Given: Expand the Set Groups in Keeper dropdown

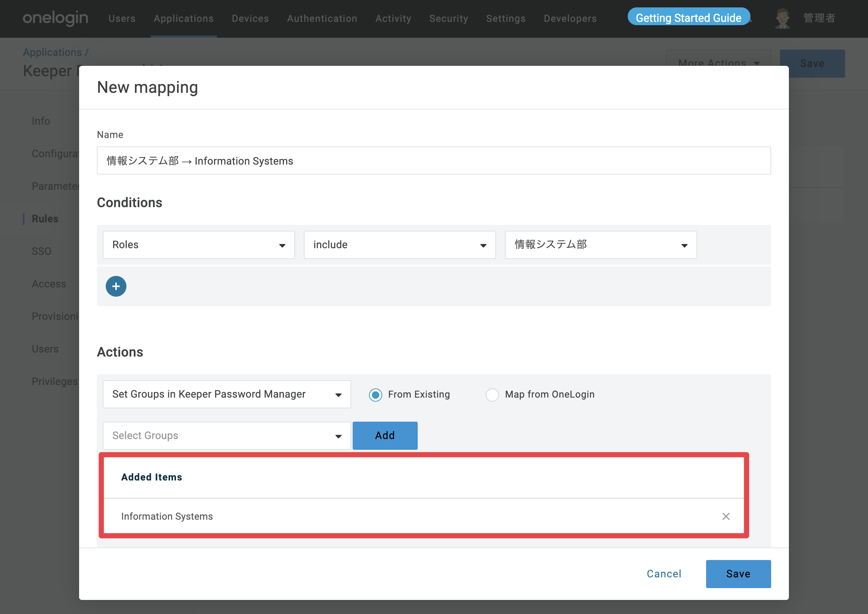Looking at the screenshot, I should 227,394.
